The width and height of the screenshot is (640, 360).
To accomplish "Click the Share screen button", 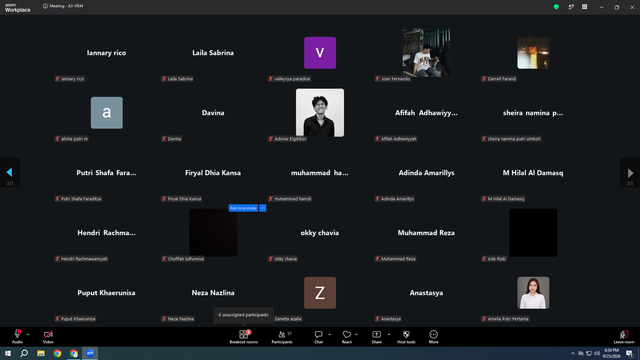I will 376,337.
